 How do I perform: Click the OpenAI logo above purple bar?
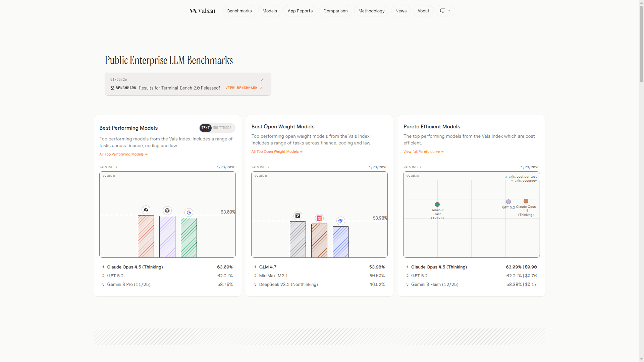tap(167, 210)
